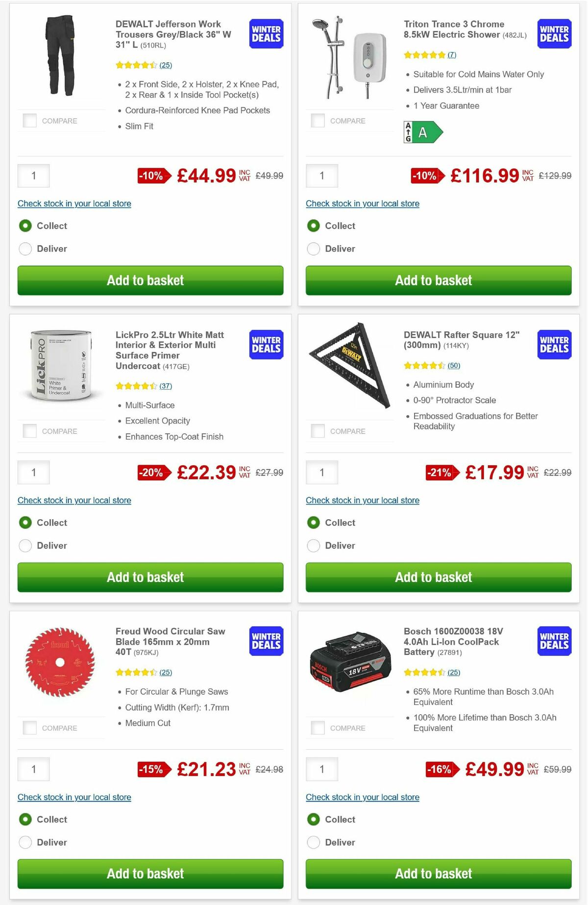The image size is (588, 905).
Task: Select the energy rating A label on the shower
Action: 423,132
